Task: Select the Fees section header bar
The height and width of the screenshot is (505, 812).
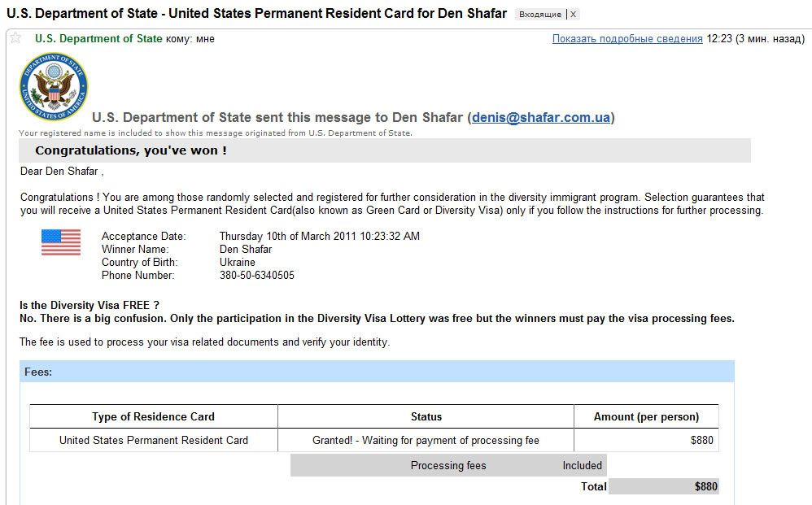Action: pos(377,372)
